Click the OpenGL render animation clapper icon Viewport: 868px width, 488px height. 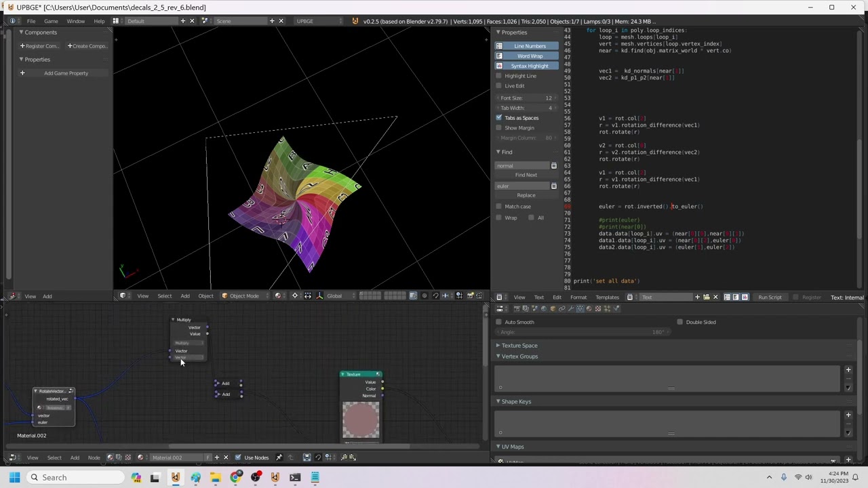(479, 296)
